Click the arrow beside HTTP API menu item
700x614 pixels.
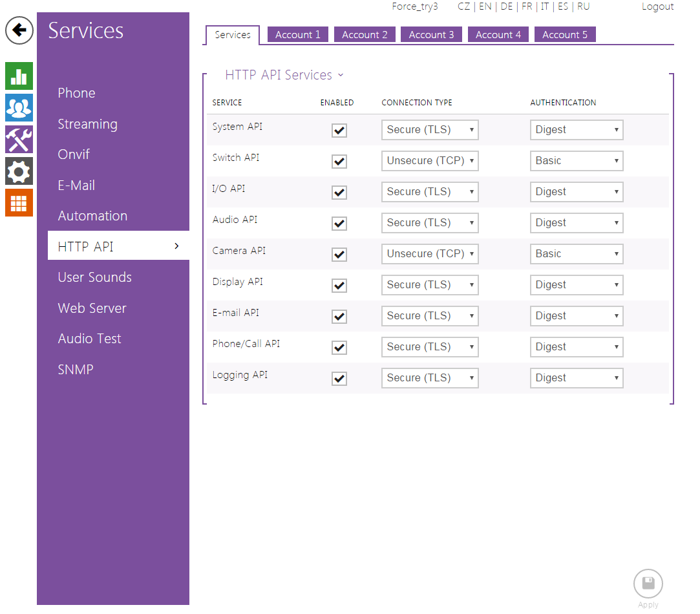click(x=176, y=246)
